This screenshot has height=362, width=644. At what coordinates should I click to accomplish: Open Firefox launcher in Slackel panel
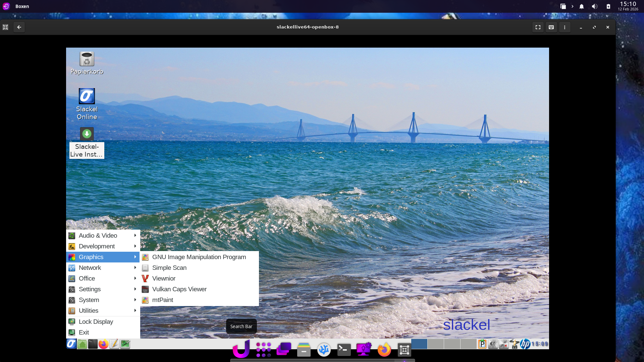point(104,344)
